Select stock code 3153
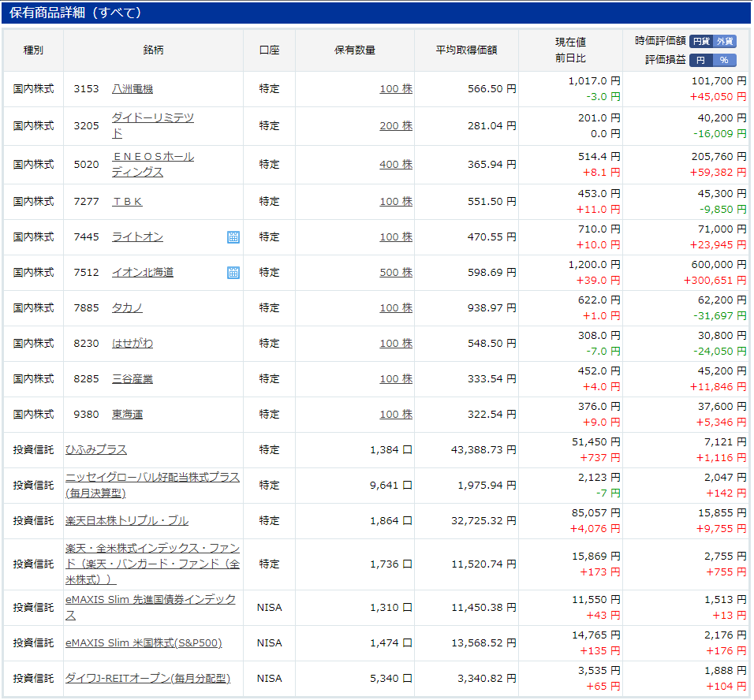The image size is (754, 700). click(x=86, y=89)
